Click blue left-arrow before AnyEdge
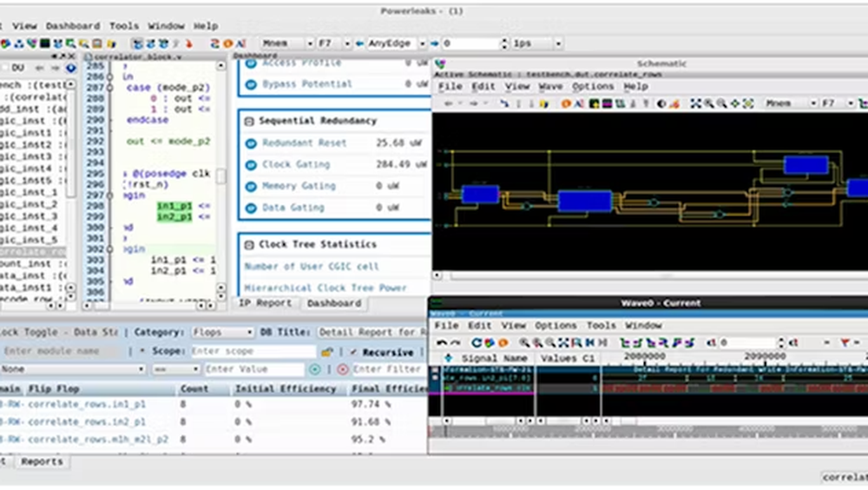This screenshot has height=490, width=868. [360, 43]
